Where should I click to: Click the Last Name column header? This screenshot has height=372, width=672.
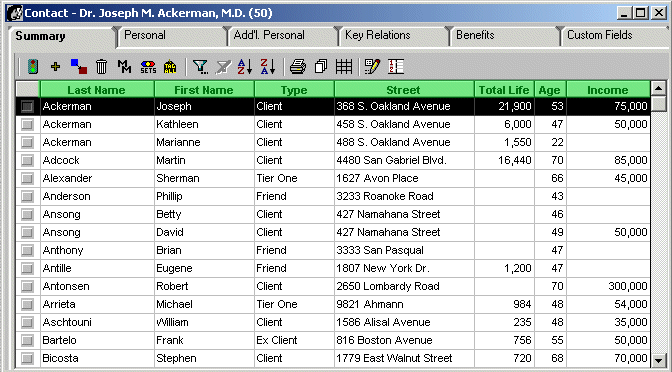point(96,90)
